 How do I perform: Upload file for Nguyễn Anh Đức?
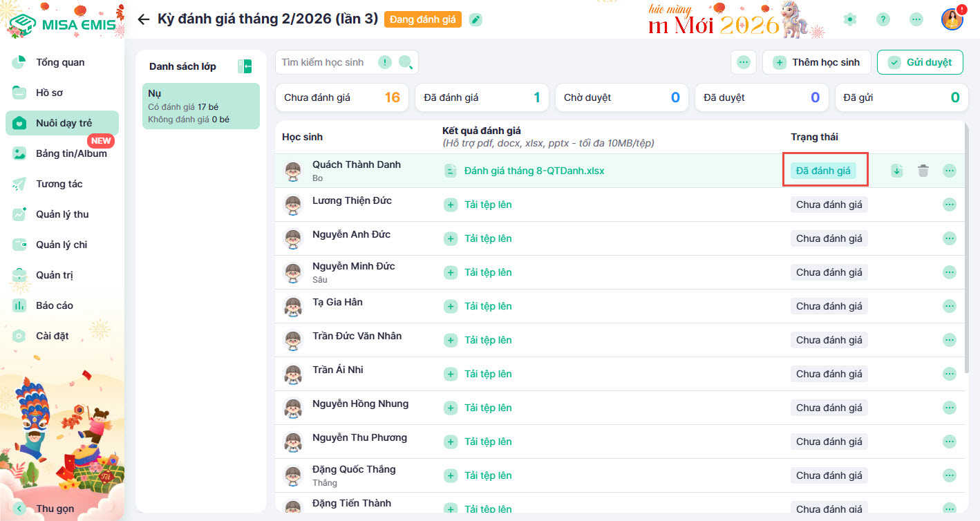(x=487, y=238)
